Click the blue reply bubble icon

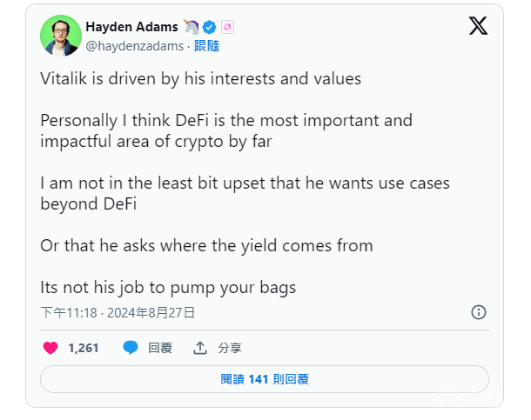click(x=131, y=348)
